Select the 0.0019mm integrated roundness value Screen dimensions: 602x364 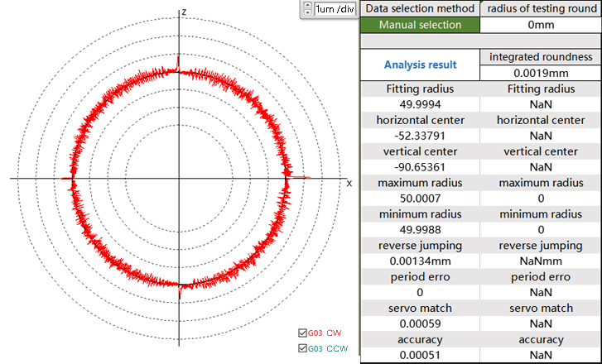pos(540,73)
